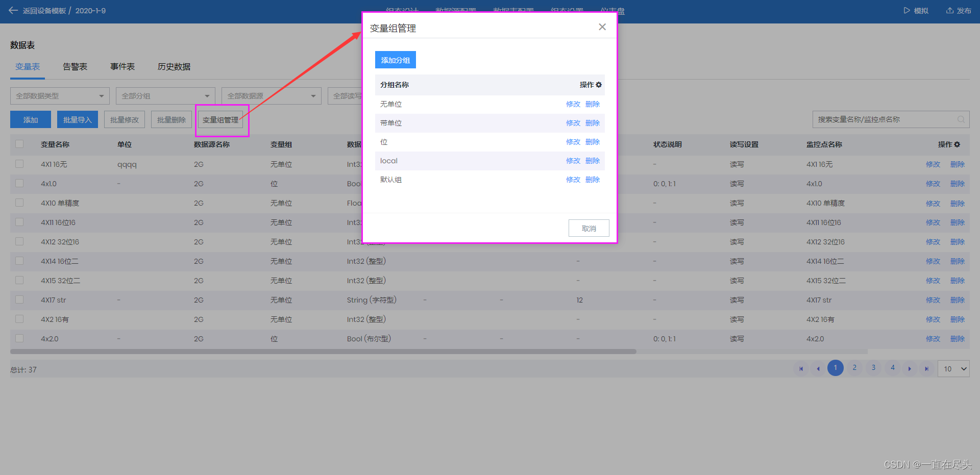Click the search magnifier icon
Viewport: 980px width, 475px height.
pyautogui.click(x=961, y=119)
